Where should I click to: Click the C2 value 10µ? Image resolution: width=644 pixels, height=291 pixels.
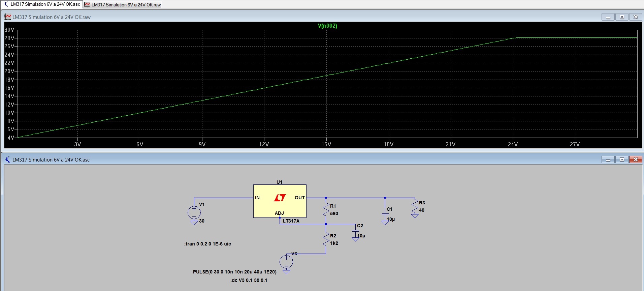coord(361,236)
